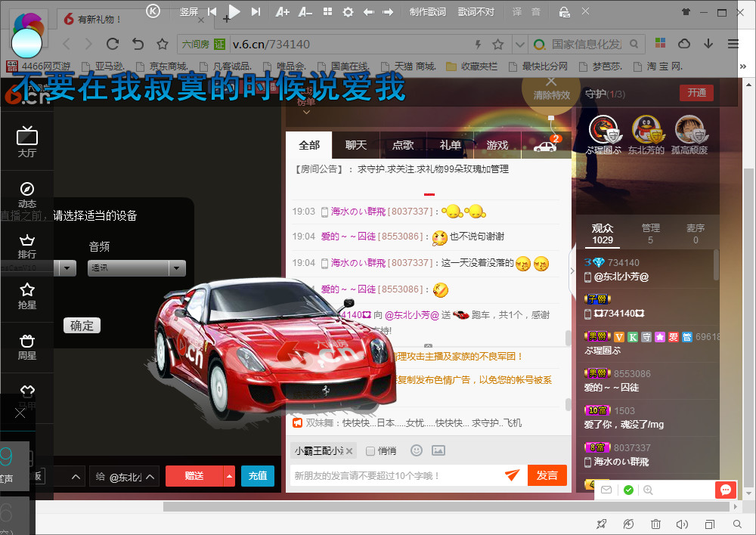Expand more bookmarks chevron

[x=743, y=66]
